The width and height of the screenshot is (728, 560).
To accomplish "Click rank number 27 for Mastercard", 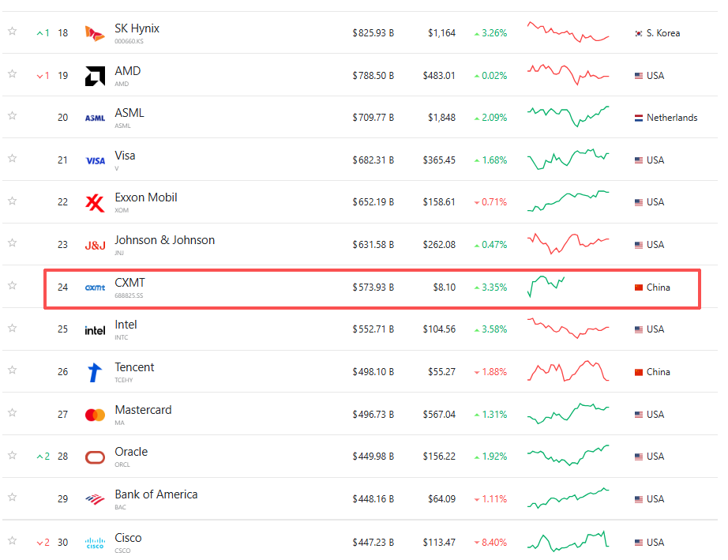I will tap(62, 415).
